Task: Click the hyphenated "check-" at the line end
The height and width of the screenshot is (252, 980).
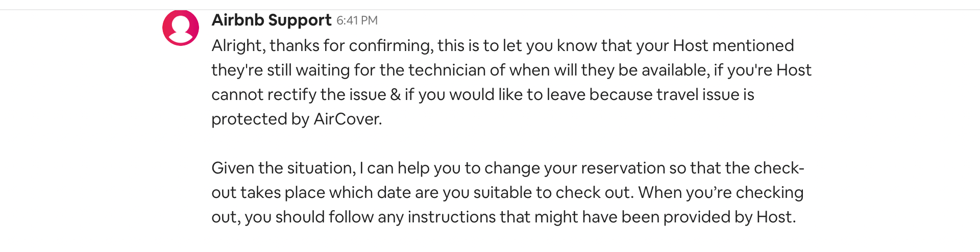Action: (779, 168)
